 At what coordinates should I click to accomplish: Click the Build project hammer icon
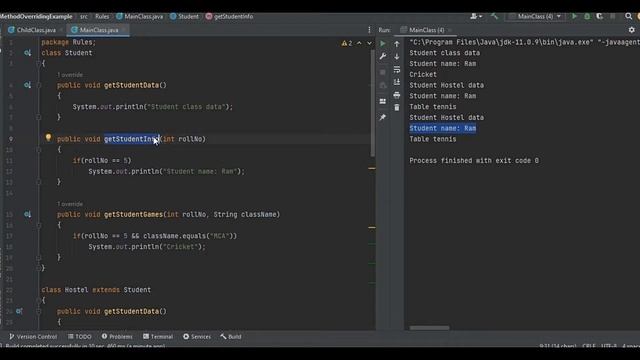click(494, 16)
